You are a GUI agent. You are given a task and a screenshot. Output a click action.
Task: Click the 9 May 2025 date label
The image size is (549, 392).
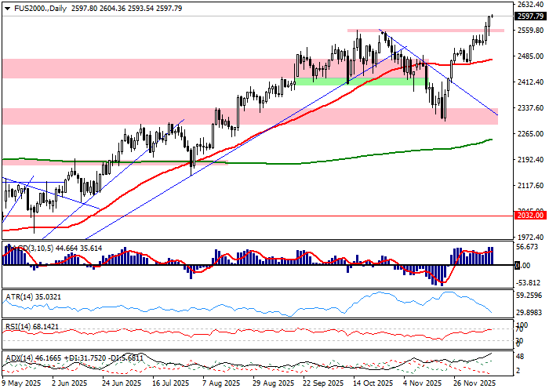[x=21, y=384]
